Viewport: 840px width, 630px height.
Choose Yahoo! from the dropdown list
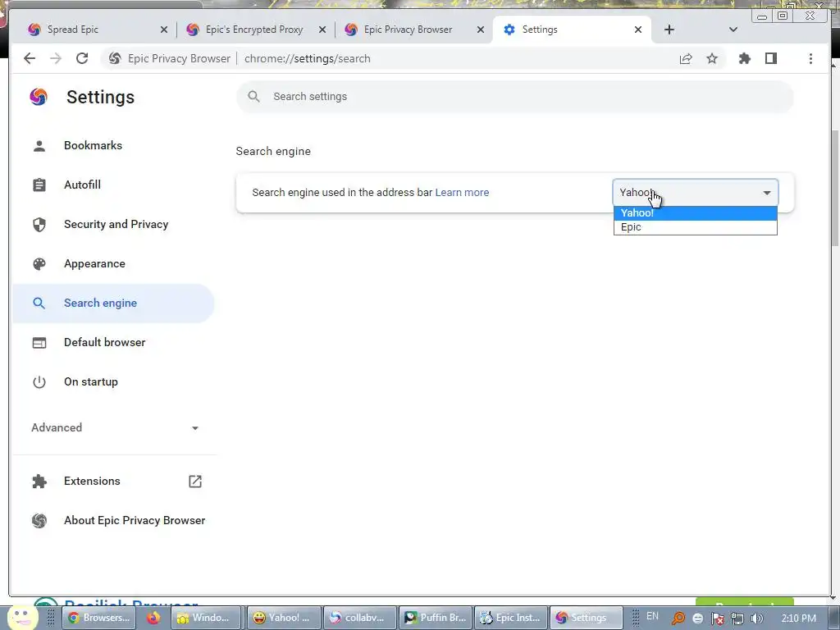[x=696, y=212]
